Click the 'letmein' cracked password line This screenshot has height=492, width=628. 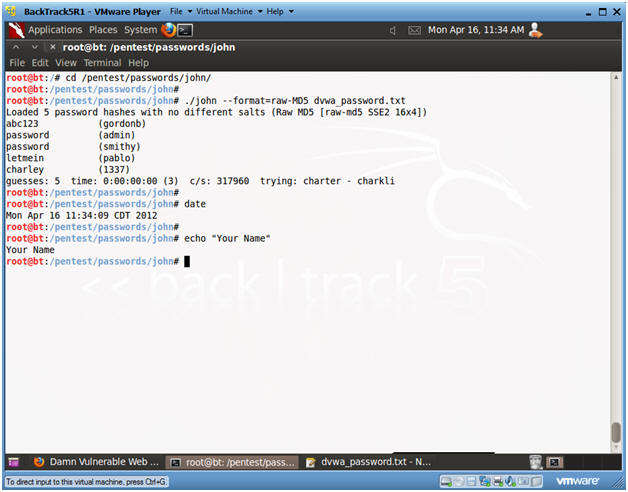click(x=25, y=158)
